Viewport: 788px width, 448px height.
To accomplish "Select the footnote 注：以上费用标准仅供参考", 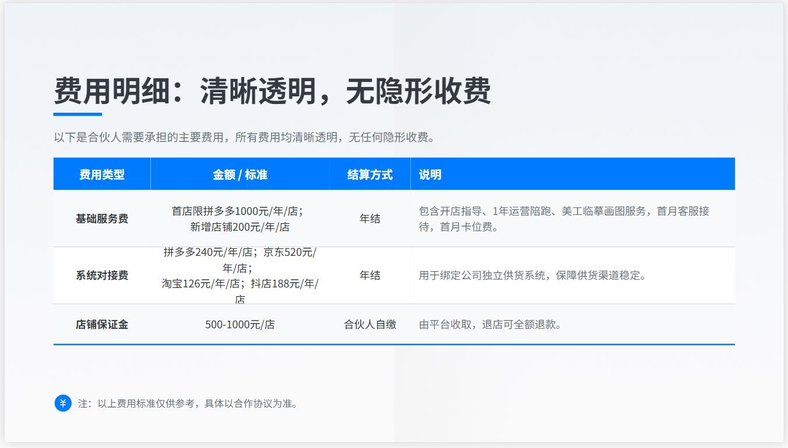I will [188, 404].
